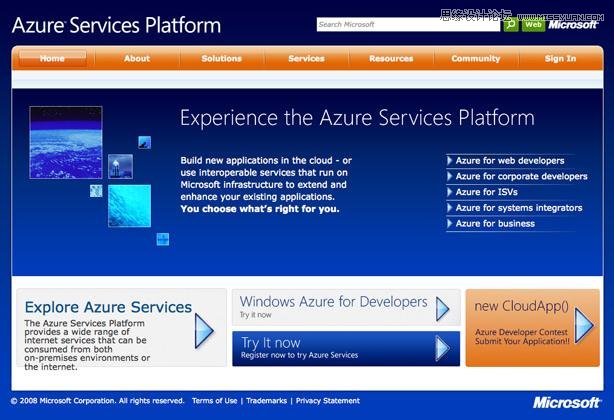This screenshot has height=420, width=614.
Task: Click 'You choose what's right for you.' text
Action: [260, 209]
